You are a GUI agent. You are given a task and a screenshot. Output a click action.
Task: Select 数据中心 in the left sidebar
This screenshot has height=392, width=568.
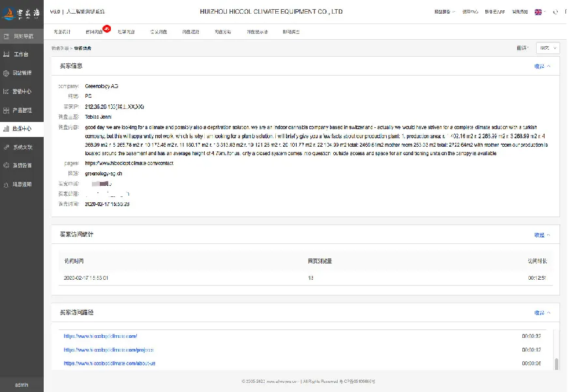[x=22, y=128]
